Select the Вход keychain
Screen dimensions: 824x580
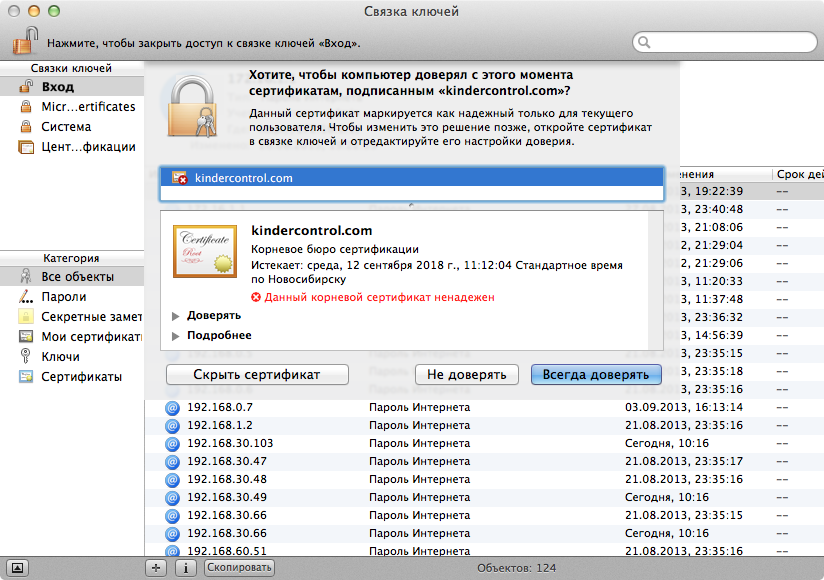click(x=72, y=87)
